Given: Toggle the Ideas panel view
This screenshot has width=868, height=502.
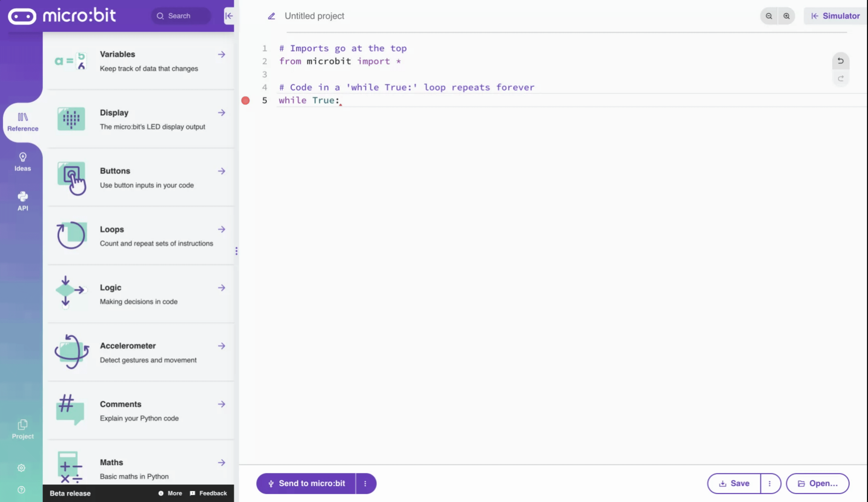Looking at the screenshot, I should (x=22, y=161).
